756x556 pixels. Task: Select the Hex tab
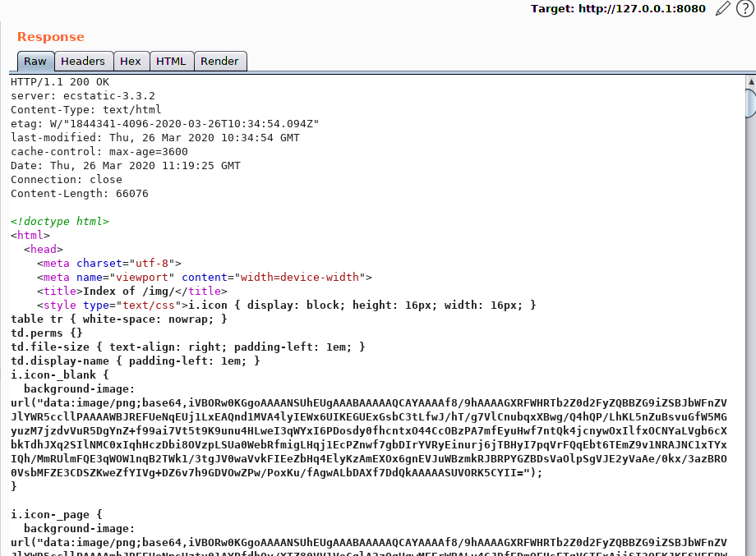(x=131, y=61)
